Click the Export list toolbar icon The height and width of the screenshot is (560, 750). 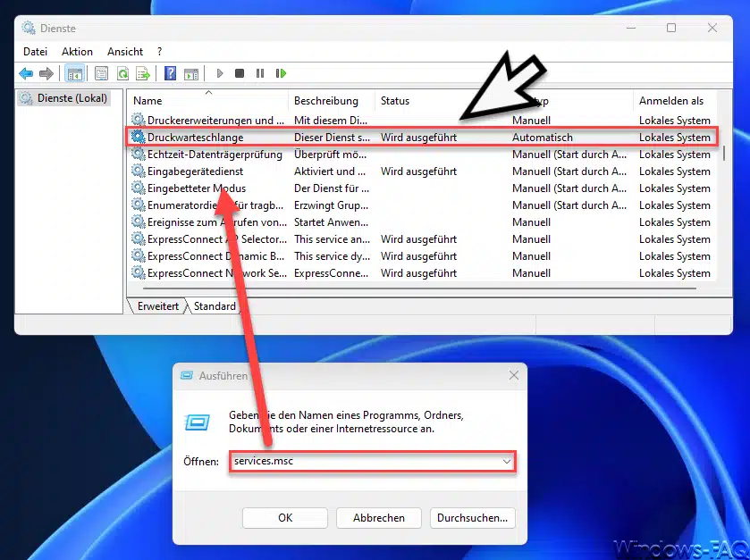point(143,73)
